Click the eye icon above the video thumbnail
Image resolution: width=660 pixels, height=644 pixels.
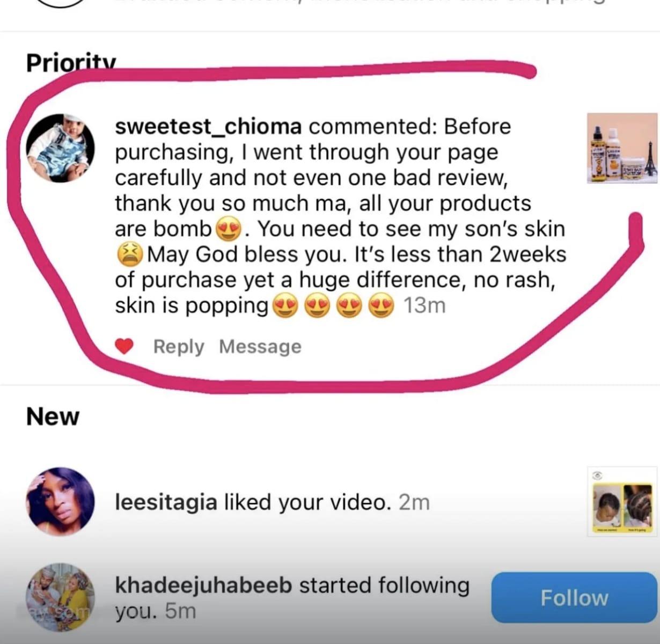point(599,475)
